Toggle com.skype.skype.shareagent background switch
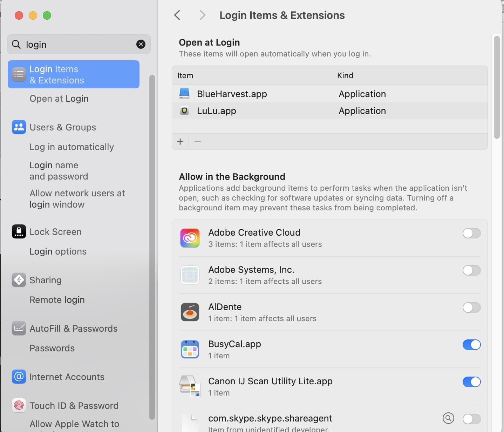 pos(471,419)
